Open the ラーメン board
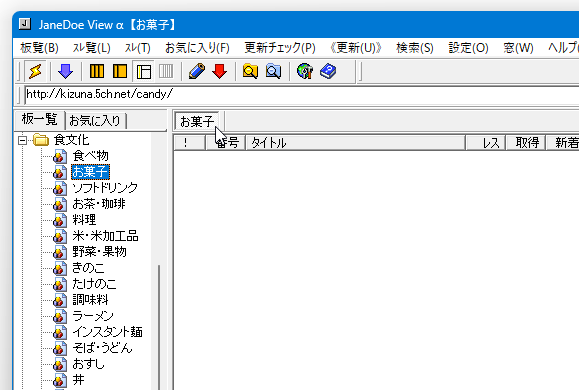Image resolution: width=579 pixels, height=390 pixels. (93, 316)
